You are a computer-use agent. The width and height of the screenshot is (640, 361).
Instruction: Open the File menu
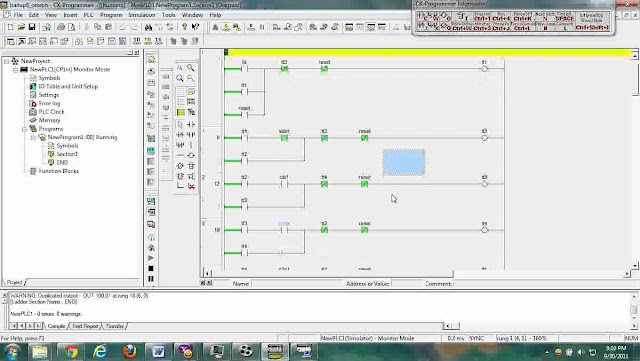(18, 15)
